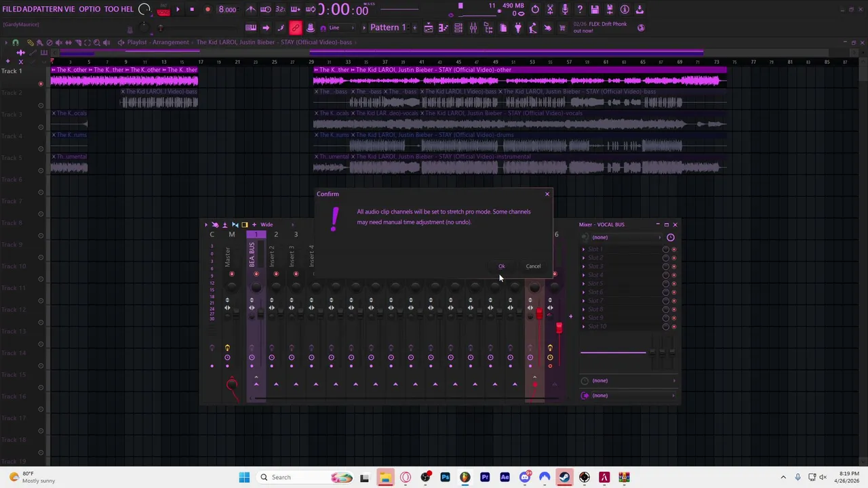Click the plus button beside Pattern 1
The image size is (868, 488).
coord(414,28)
